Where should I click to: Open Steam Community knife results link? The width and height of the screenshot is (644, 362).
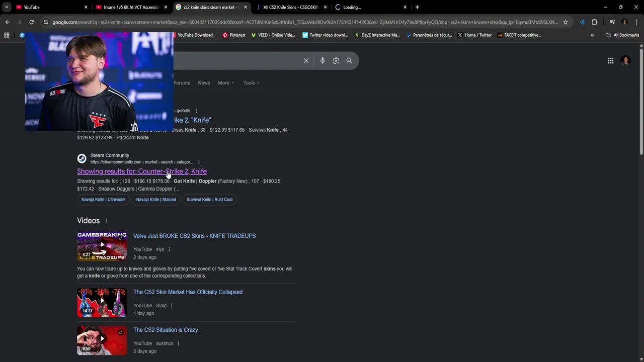(142, 171)
